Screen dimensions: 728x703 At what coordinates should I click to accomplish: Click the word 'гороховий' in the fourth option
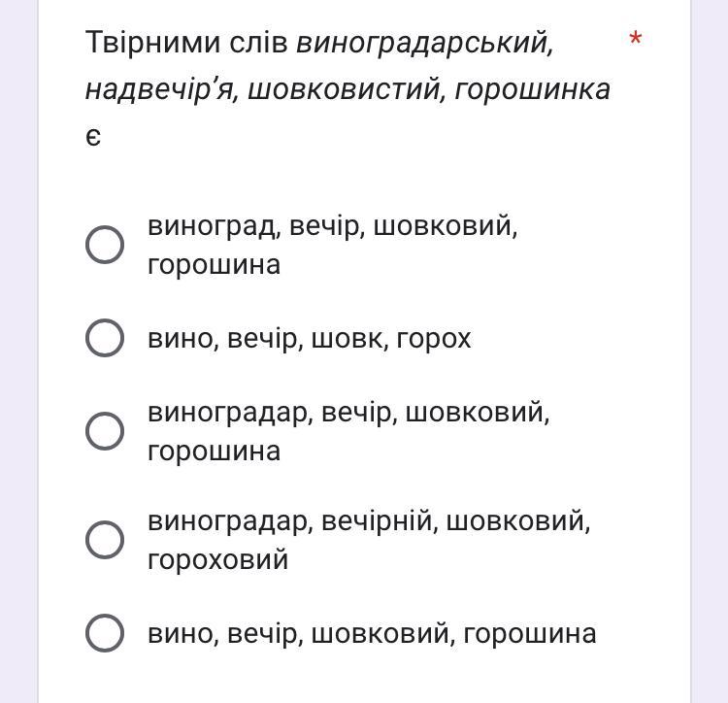tap(217, 559)
